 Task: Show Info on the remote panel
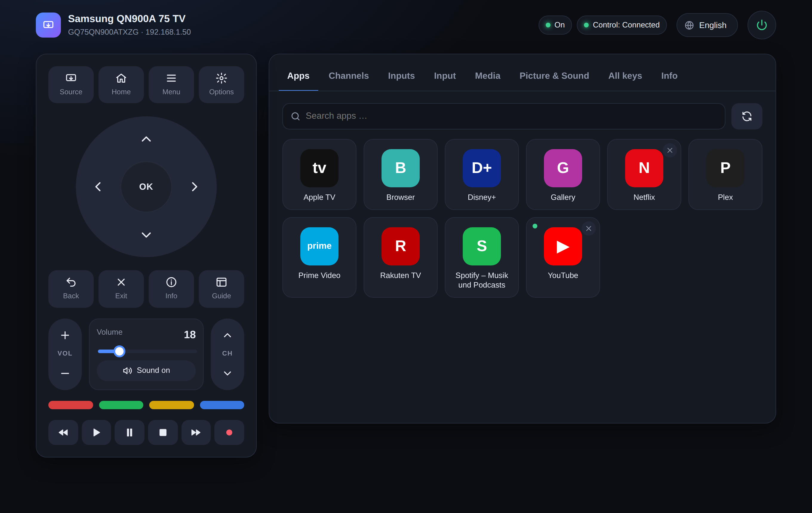point(171,289)
